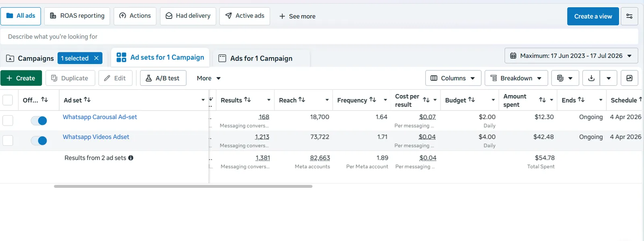644x241 pixels.
Task: Click the horizontal table scrollbar
Action: click(x=183, y=186)
